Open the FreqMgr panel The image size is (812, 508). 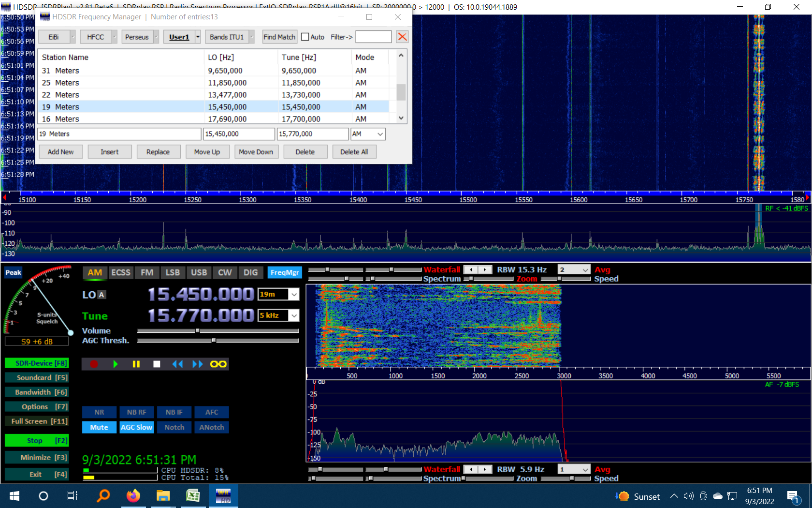click(x=285, y=272)
